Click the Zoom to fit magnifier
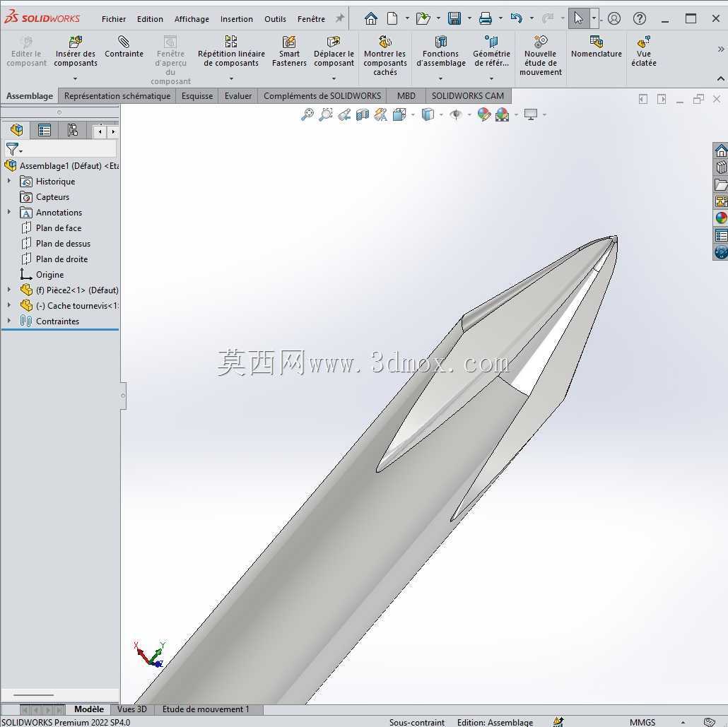Image resolution: width=728 pixels, height=727 pixels. tap(307, 114)
